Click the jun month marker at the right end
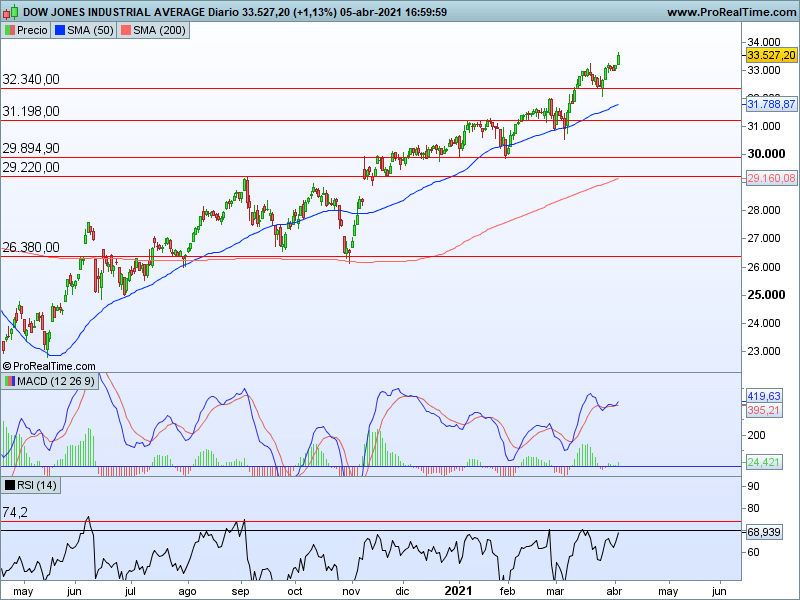800x600 pixels. coord(719,591)
